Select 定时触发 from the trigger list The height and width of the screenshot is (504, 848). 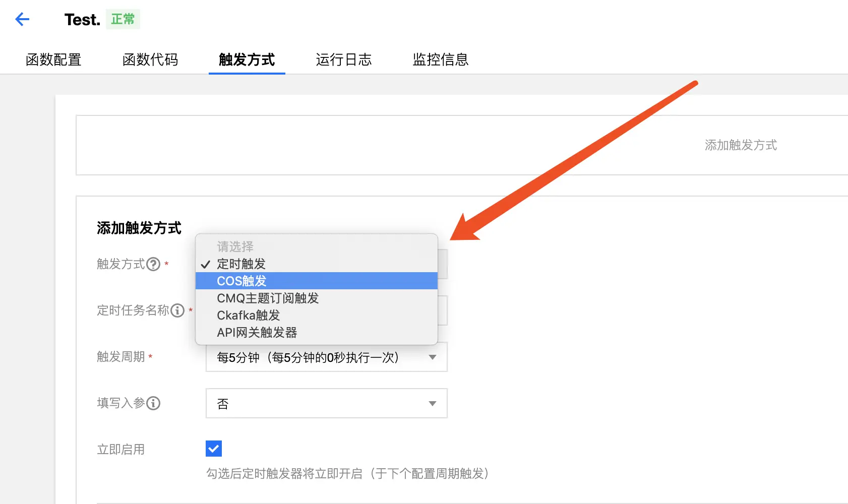241,264
